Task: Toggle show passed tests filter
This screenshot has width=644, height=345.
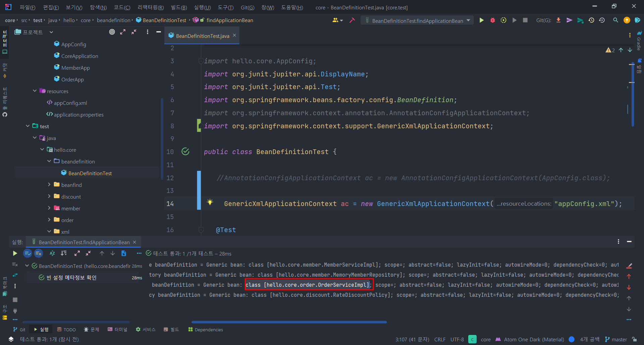Action: coord(28,253)
